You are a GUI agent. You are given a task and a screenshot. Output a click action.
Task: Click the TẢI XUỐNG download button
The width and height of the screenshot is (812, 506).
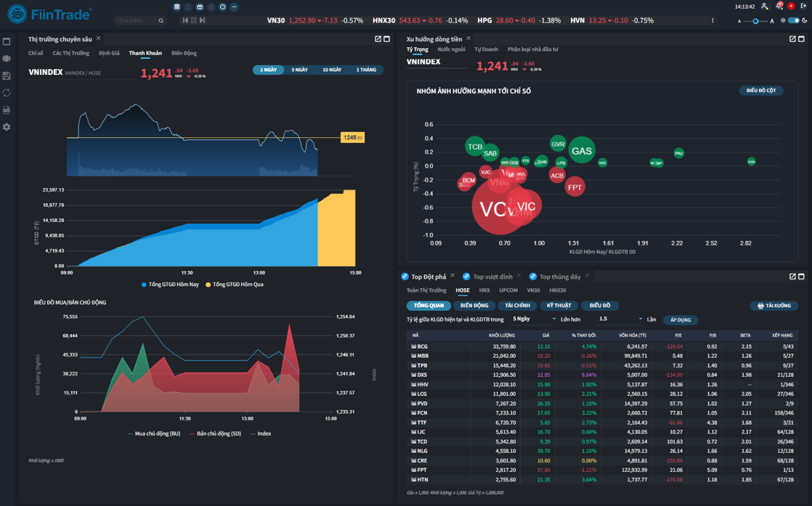pos(774,306)
